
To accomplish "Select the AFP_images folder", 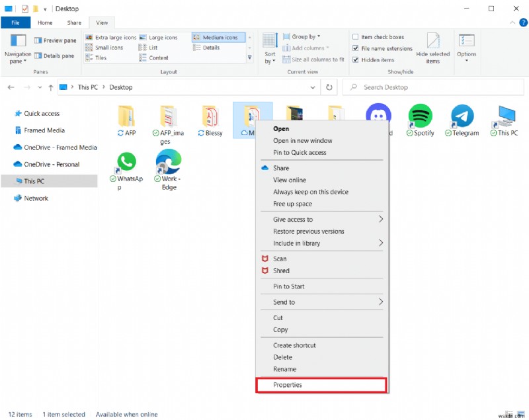I will coord(168,124).
